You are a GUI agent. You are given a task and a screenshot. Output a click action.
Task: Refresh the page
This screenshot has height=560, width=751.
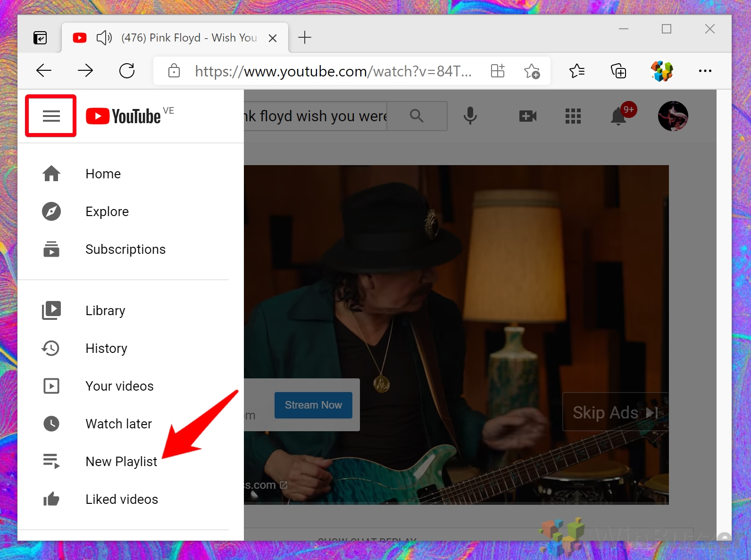[127, 71]
